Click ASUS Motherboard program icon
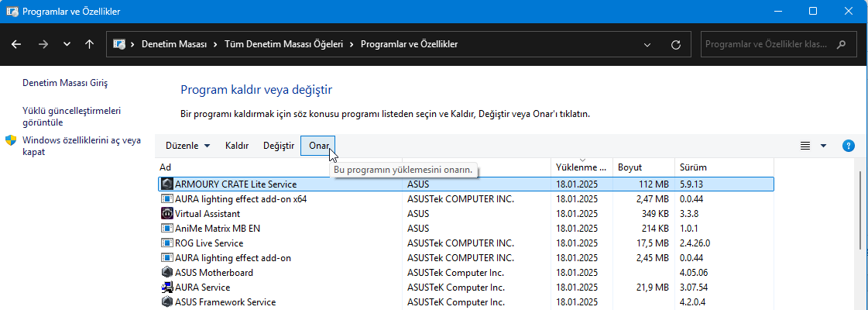The image size is (868, 310). (x=166, y=272)
